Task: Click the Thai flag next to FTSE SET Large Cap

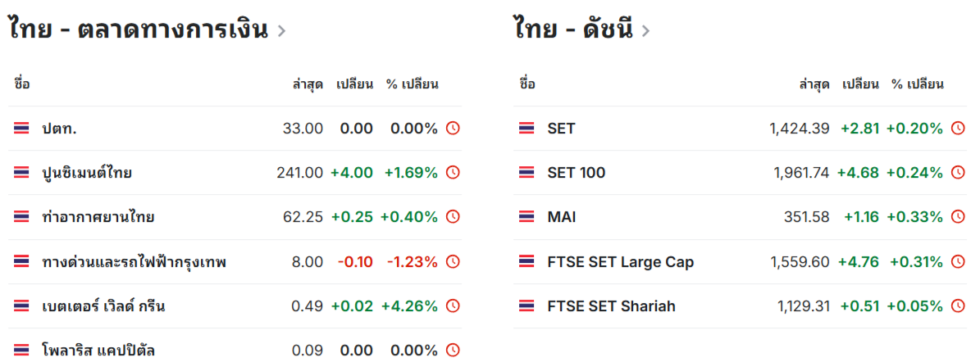Action: coord(526,261)
